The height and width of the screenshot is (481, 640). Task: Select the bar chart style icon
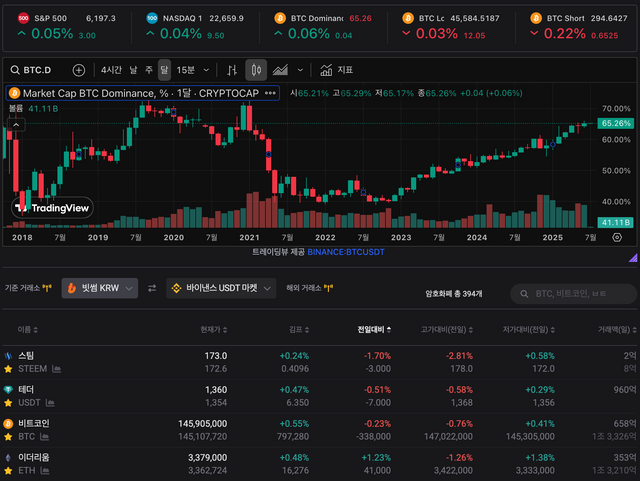(x=232, y=70)
